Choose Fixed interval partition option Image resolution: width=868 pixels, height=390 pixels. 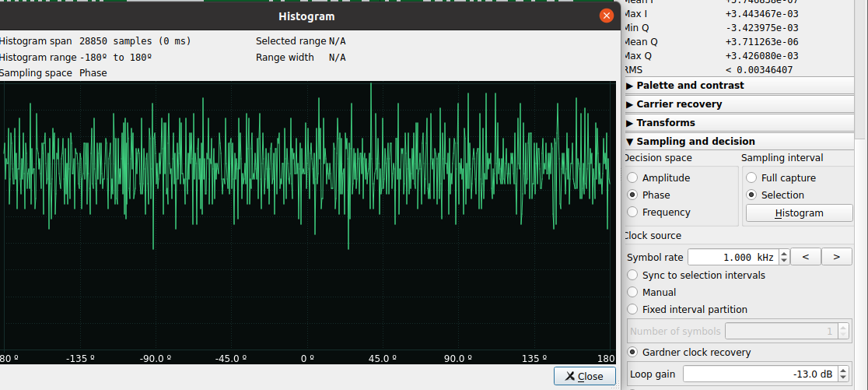click(633, 310)
